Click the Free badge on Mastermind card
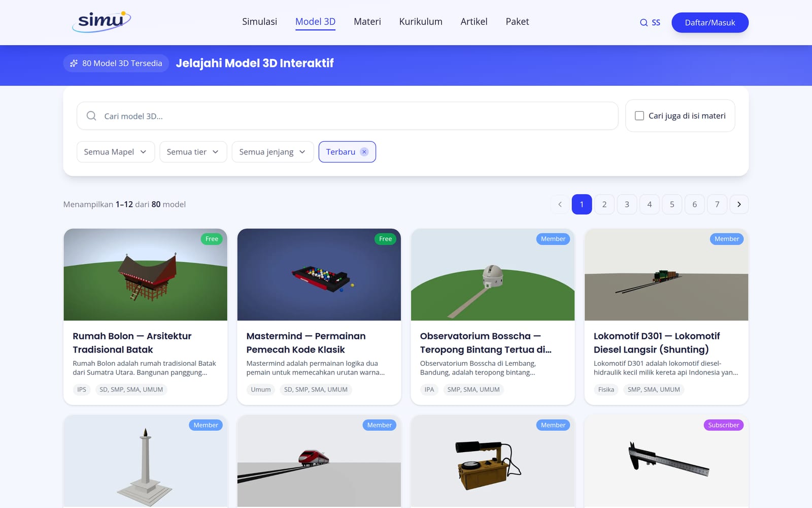The width and height of the screenshot is (812, 508). click(385, 239)
